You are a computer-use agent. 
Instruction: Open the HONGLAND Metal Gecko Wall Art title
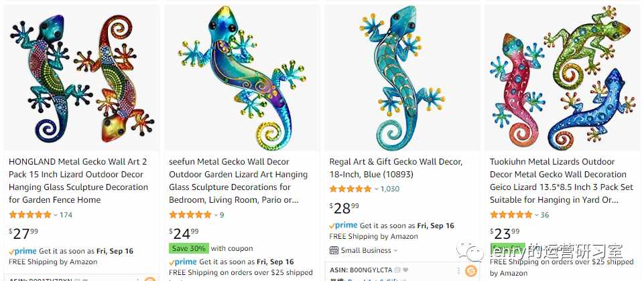pyautogui.click(x=78, y=181)
